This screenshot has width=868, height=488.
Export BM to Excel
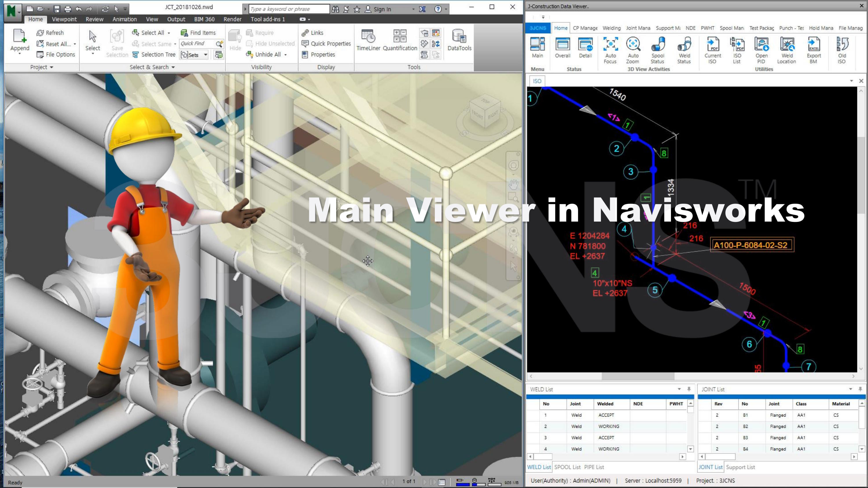coord(813,50)
